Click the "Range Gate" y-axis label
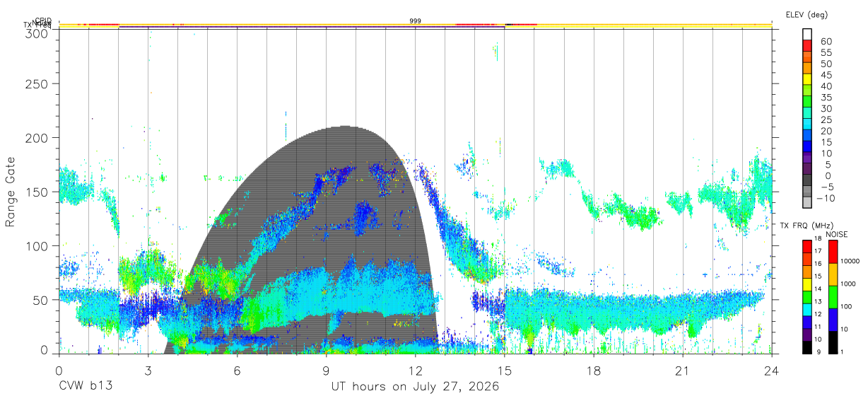 [x=11, y=192]
